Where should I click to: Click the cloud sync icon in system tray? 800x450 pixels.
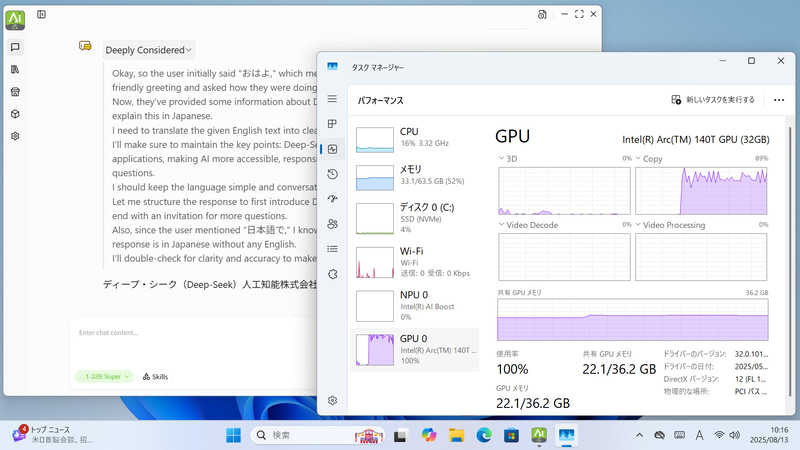[659, 435]
